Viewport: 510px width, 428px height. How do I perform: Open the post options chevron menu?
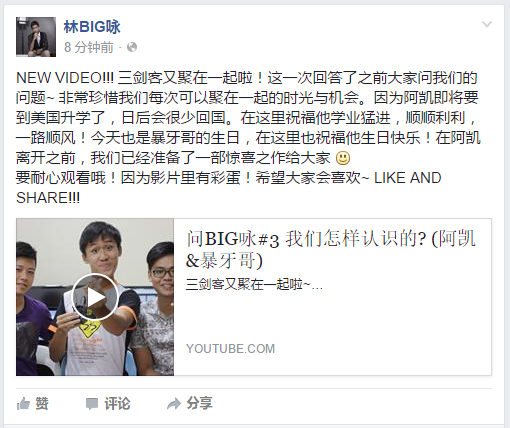click(487, 24)
